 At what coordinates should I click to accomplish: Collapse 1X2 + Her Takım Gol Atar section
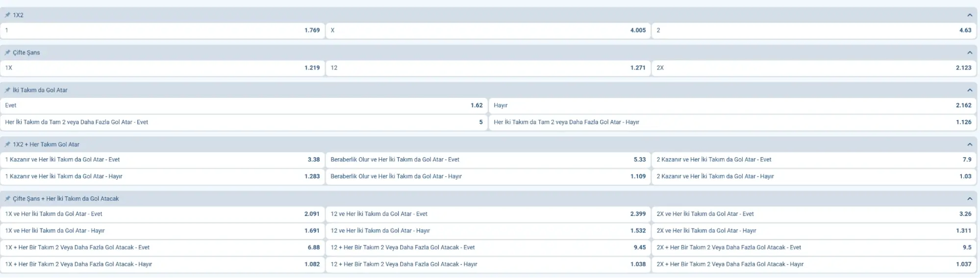tap(969, 144)
